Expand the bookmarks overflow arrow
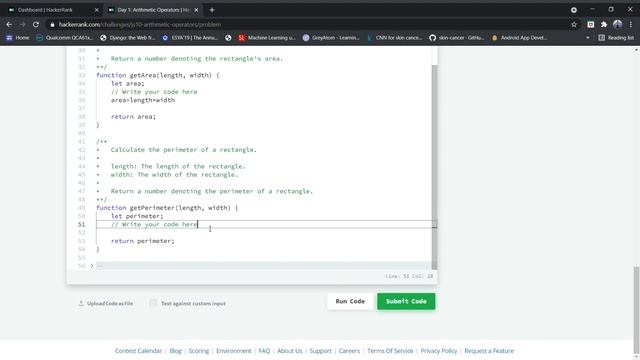The height and width of the screenshot is (360, 640). click(x=588, y=38)
